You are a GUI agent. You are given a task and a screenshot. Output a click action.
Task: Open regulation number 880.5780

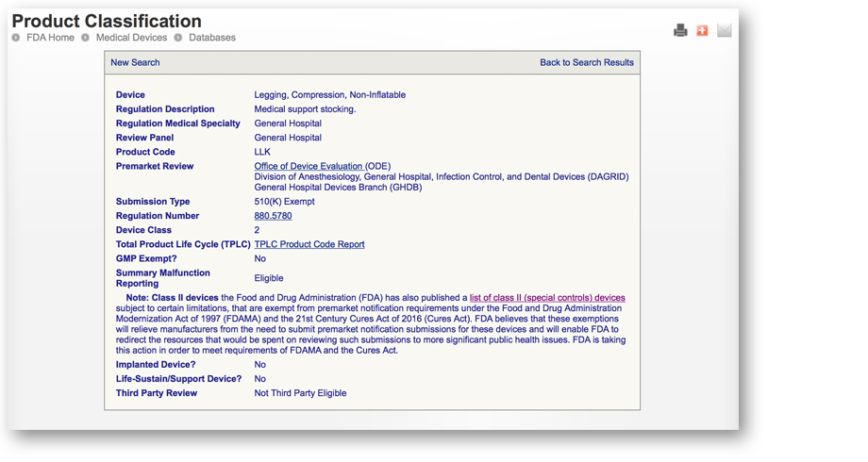pos(273,216)
